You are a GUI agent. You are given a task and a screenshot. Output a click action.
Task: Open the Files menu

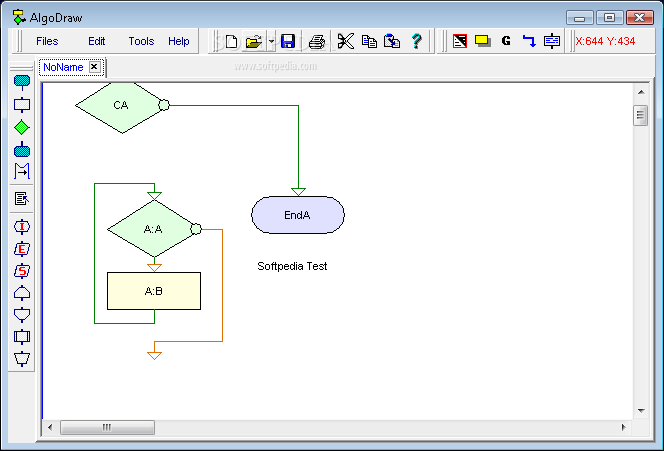pos(47,42)
